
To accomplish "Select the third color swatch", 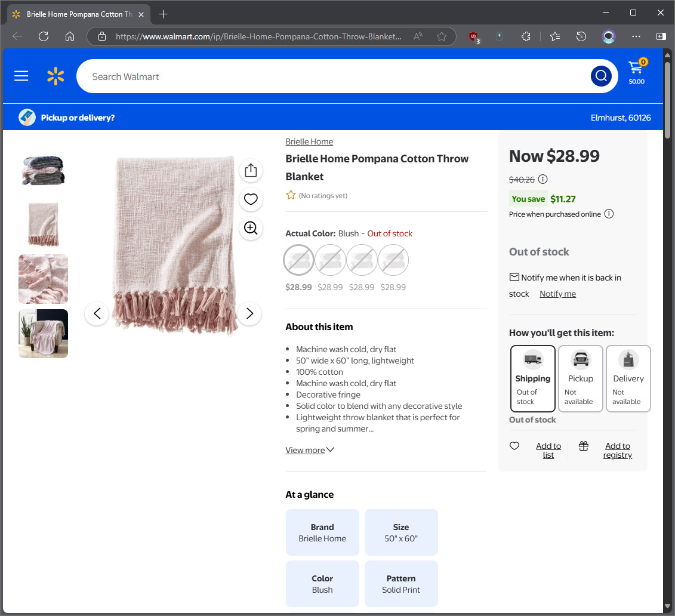I will coord(362,260).
